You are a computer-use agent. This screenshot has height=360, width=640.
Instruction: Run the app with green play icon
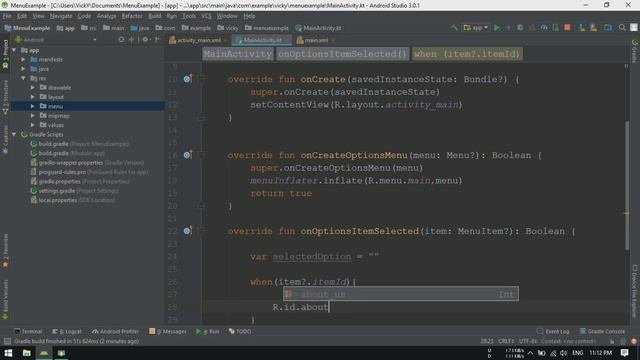click(x=497, y=28)
